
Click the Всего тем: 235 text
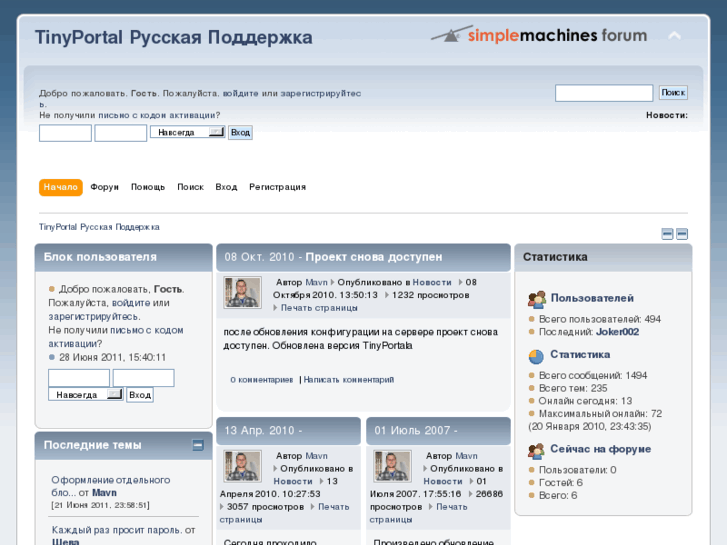573,388
